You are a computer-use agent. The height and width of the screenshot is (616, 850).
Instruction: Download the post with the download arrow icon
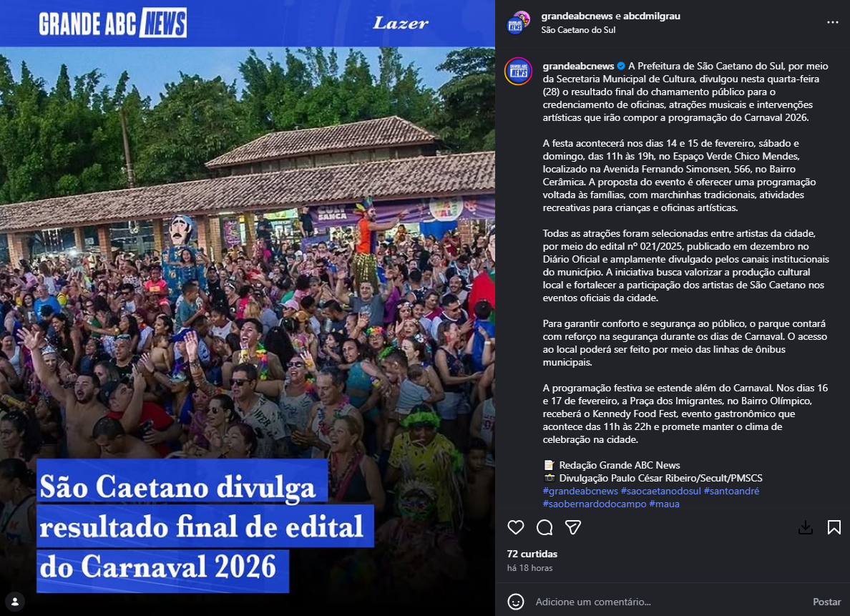pyautogui.click(x=806, y=527)
